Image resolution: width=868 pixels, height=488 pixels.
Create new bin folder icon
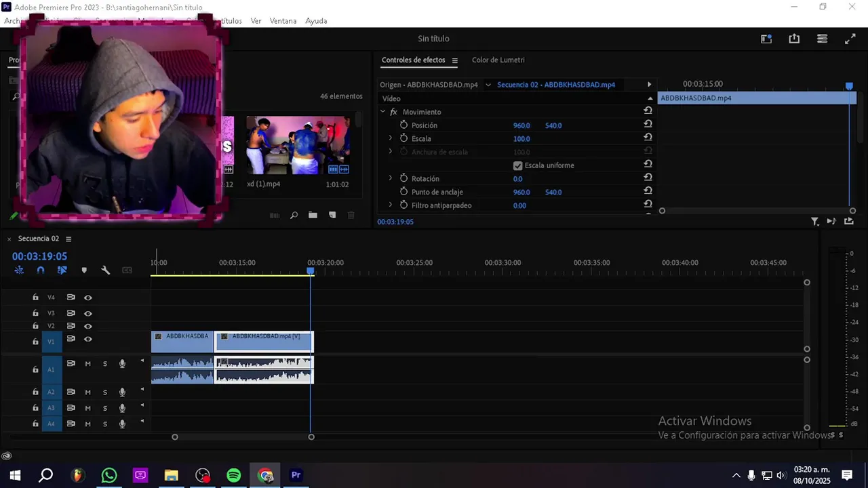coord(313,216)
